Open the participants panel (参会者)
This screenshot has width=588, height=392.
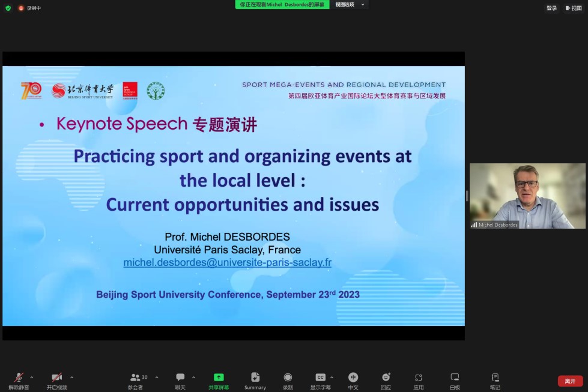pyautogui.click(x=135, y=378)
